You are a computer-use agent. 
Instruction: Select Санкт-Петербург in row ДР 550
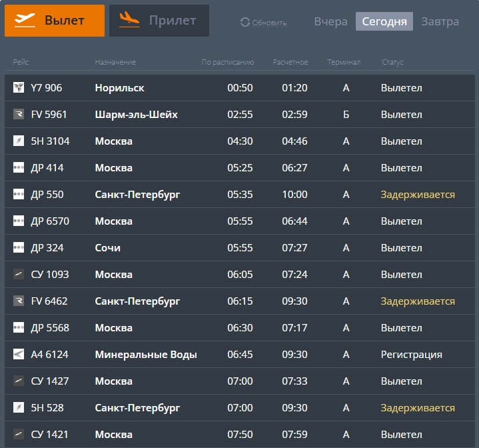(137, 195)
